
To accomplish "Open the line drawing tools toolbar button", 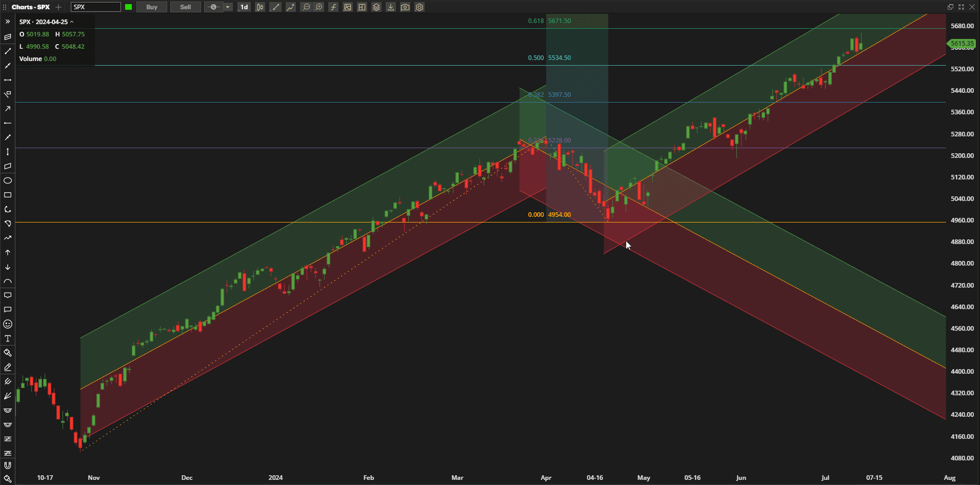I will 275,7.
